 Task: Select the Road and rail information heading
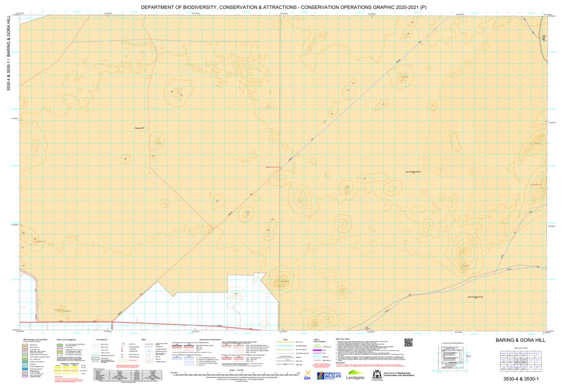point(211,339)
